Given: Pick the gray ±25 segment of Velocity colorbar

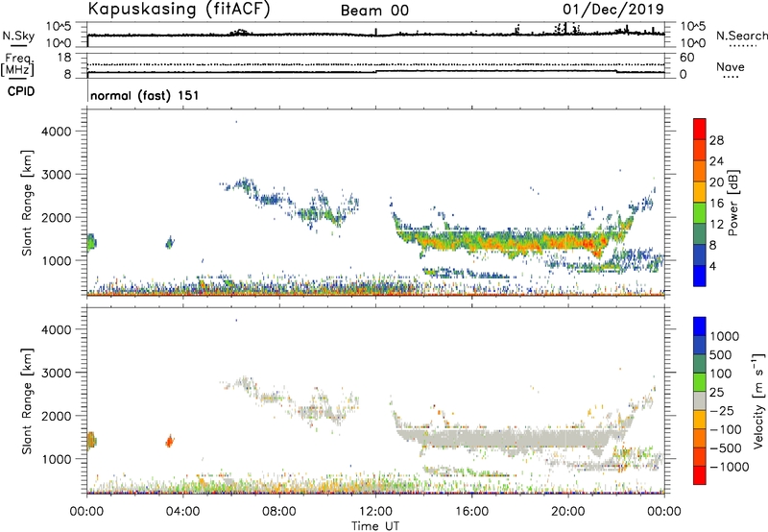Looking at the screenshot, I should point(700,400).
